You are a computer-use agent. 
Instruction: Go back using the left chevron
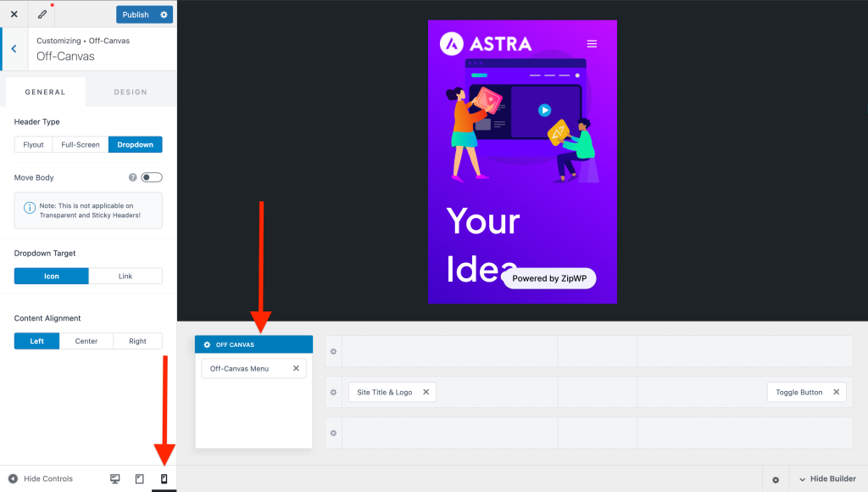pos(14,48)
